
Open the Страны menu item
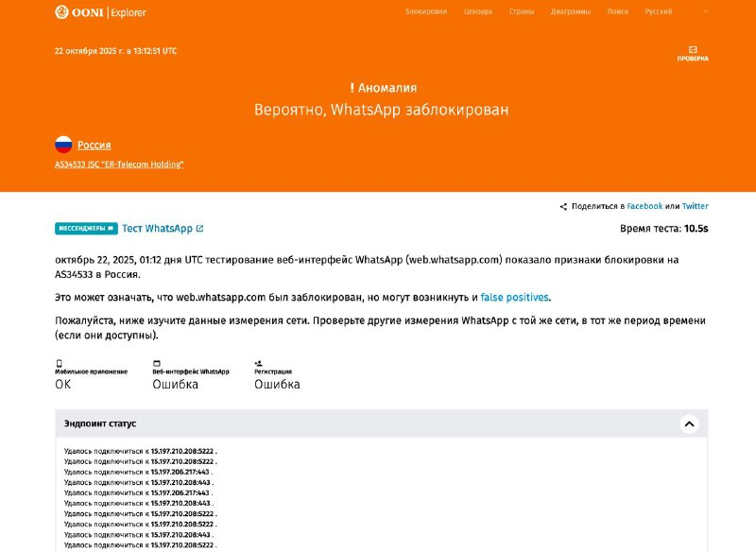coord(522,11)
